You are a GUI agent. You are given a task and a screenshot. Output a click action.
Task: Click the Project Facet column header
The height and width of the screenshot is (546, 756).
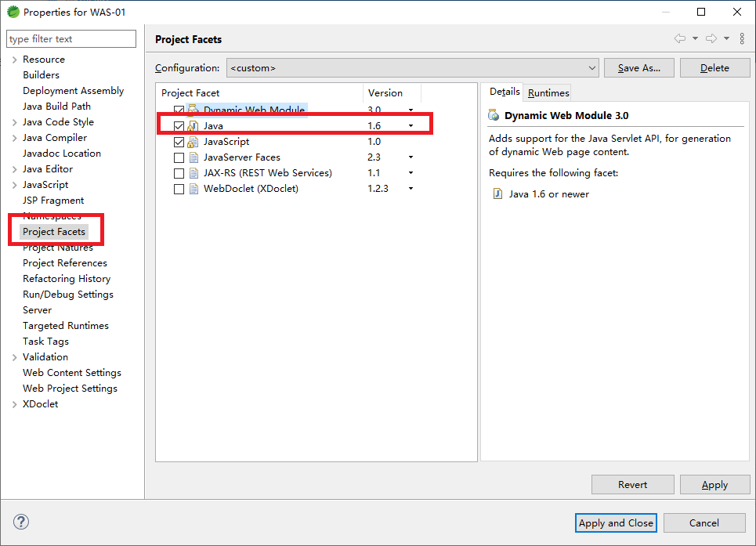point(259,93)
